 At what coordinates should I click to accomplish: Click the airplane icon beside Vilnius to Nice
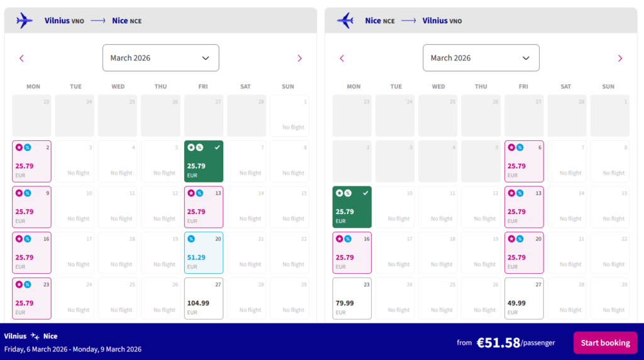25,21
